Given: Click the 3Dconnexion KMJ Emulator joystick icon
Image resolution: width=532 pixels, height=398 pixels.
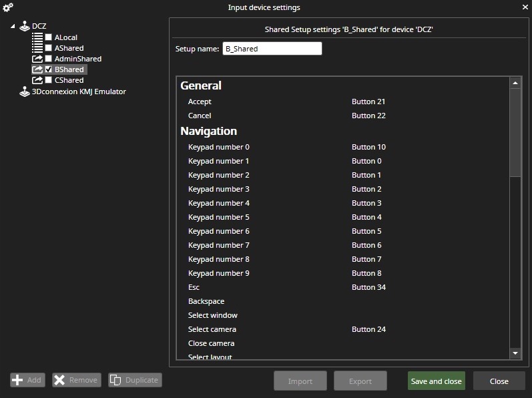Looking at the screenshot, I should click(x=25, y=91).
